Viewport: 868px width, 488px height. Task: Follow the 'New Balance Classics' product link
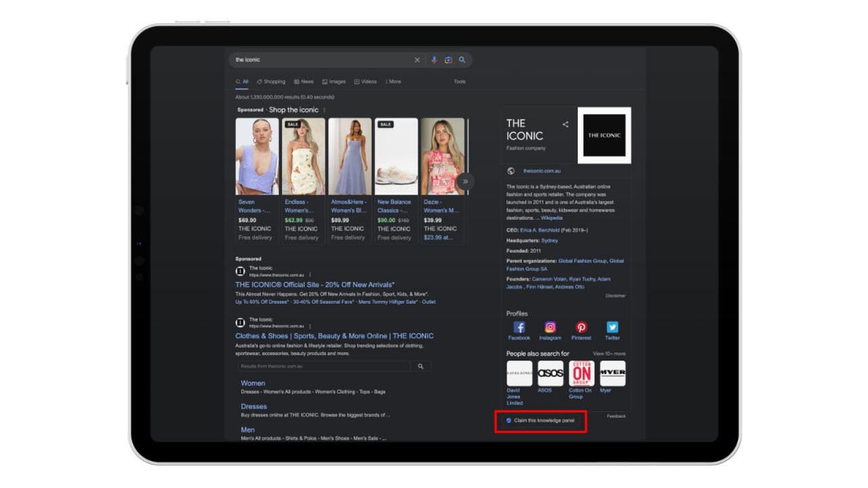click(x=394, y=206)
